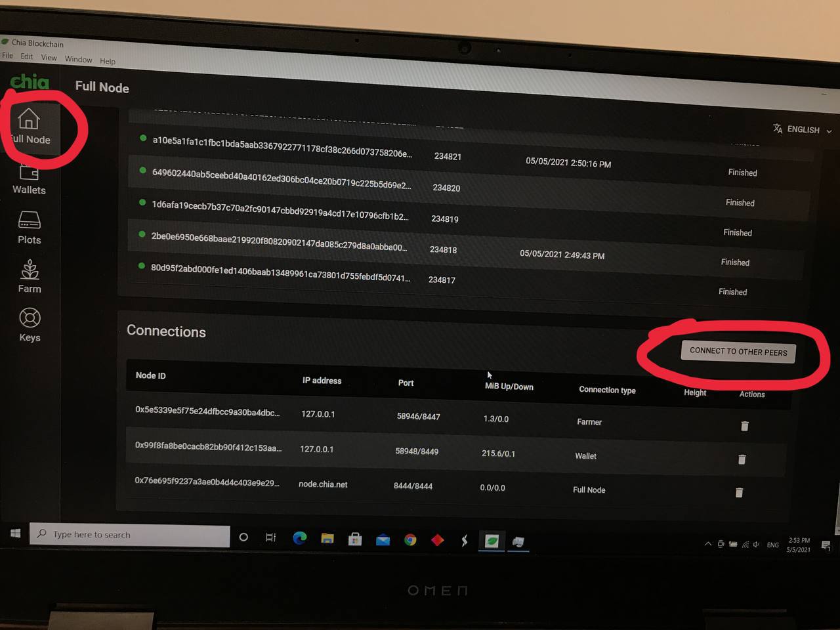Screen dimensions: 840x630
Task: Click the Cortana circle icon
Action: click(x=243, y=537)
